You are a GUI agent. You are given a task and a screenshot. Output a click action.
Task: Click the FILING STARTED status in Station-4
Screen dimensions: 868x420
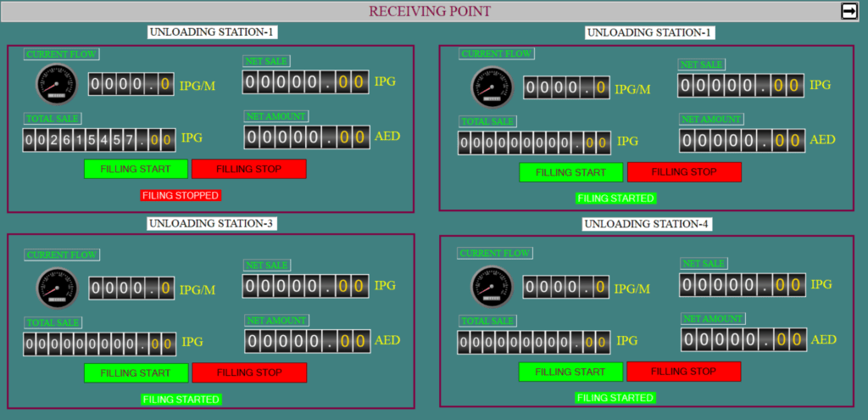point(616,398)
